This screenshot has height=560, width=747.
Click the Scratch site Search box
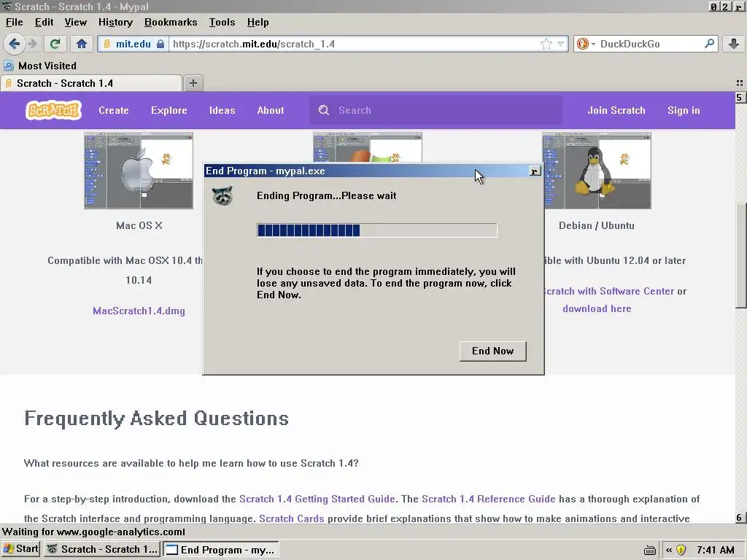coord(436,110)
